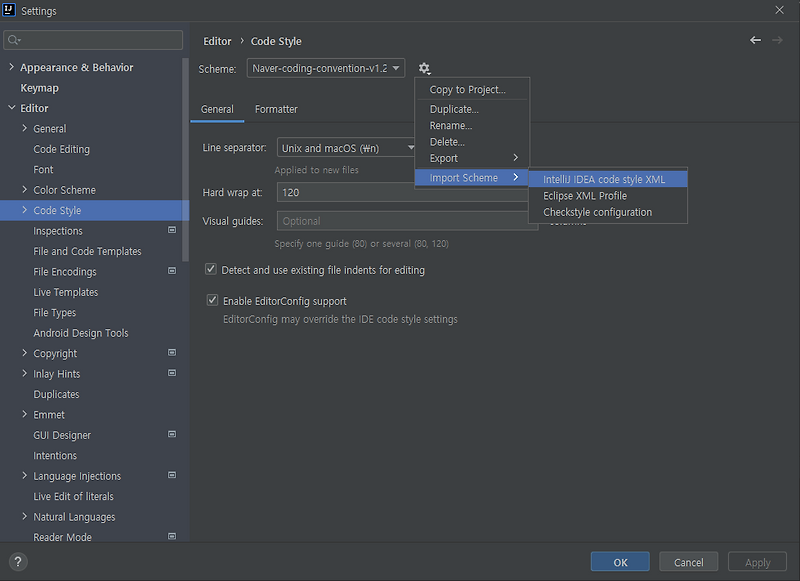Viewport: 800px width, 581px height.
Task: Choose Checkstyle configuration from Import Scheme
Action: pos(600,212)
